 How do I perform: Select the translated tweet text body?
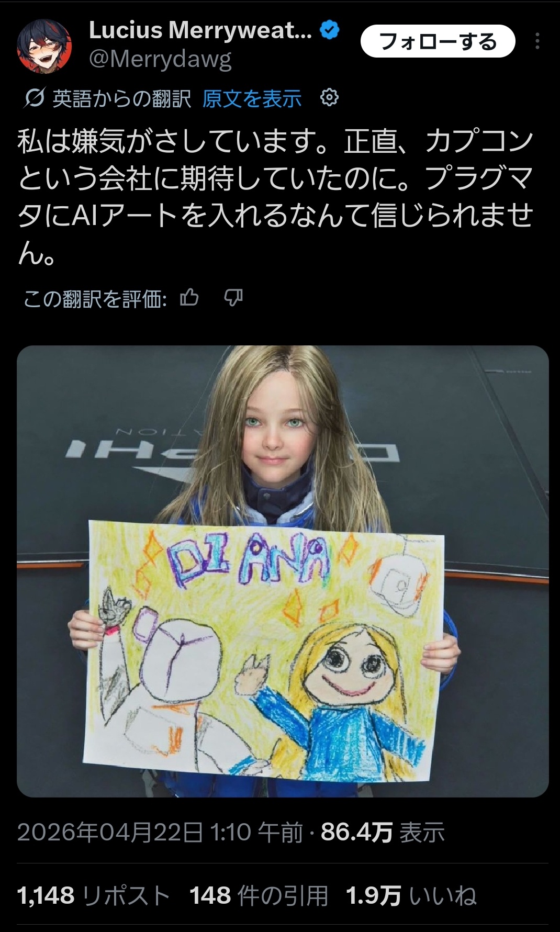pos(276,198)
